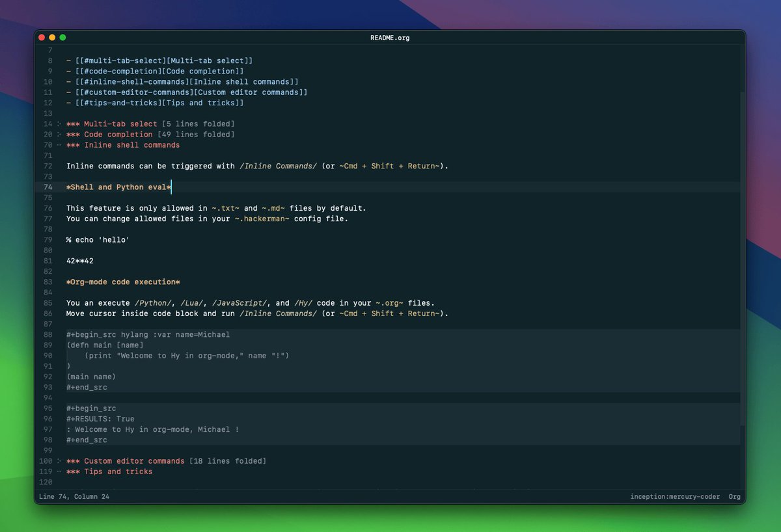Click the #+end_src on line 93

87,388
